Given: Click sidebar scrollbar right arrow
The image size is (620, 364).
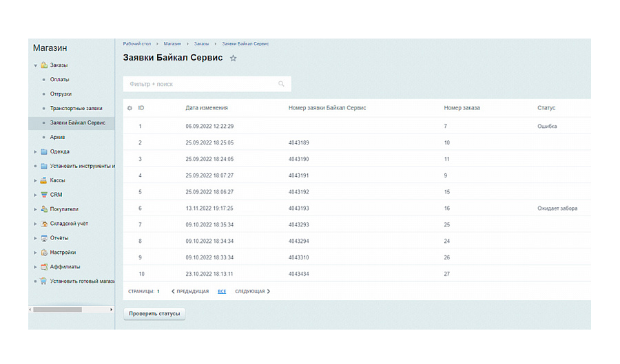Looking at the screenshot, I should 111,310.
